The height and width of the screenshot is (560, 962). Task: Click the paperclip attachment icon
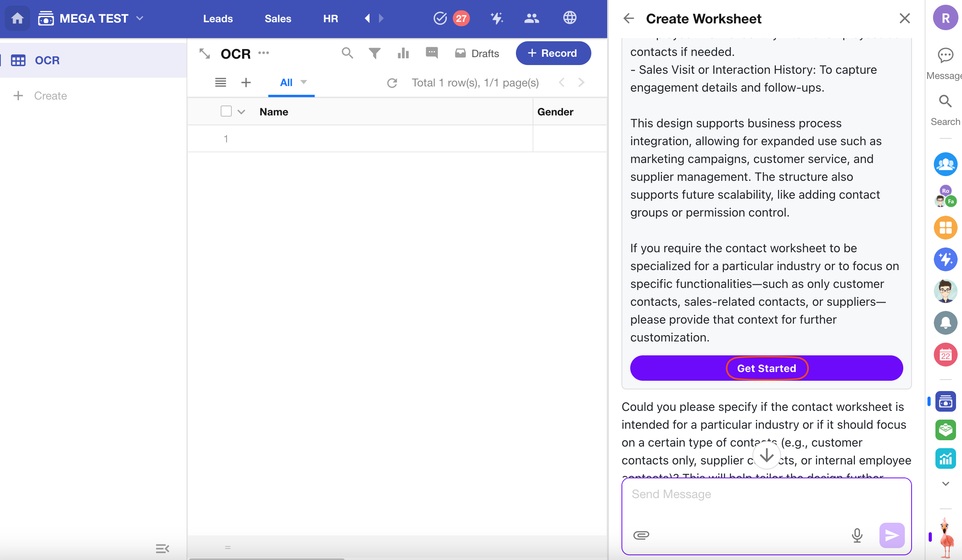pyautogui.click(x=641, y=535)
